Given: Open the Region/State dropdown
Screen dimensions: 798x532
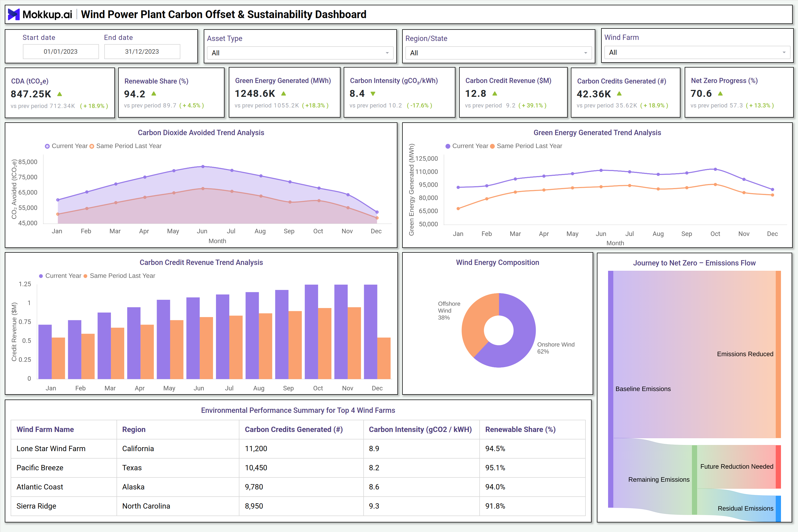Looking at the screenshot, I should 498,53.
